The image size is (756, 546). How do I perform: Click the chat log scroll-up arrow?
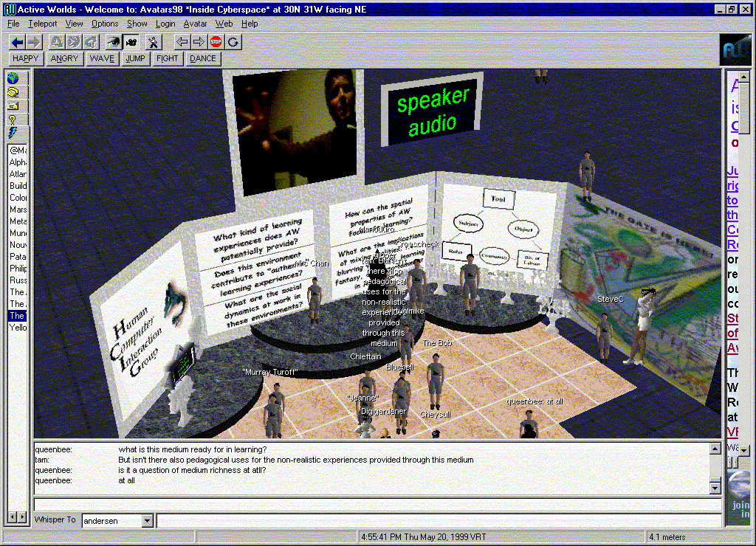pyautogui.click(x=715, y=449)
